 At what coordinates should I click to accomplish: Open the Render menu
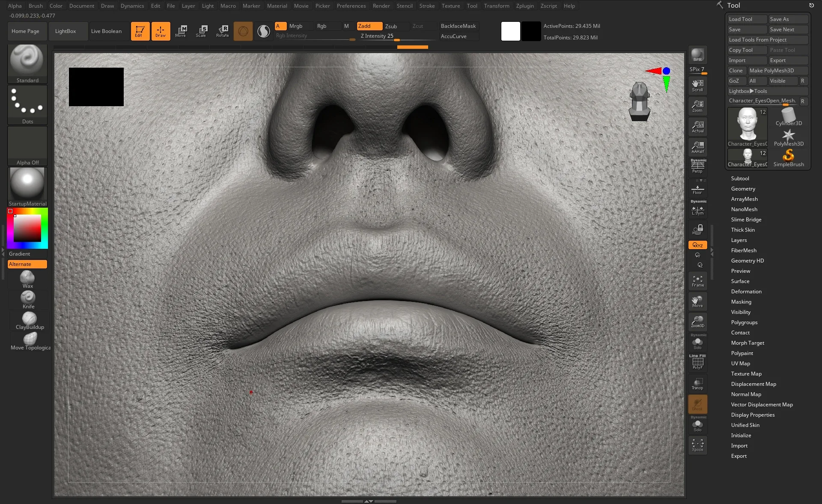pos(381,6)
